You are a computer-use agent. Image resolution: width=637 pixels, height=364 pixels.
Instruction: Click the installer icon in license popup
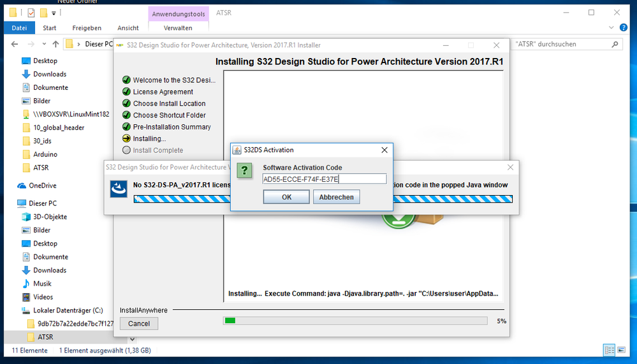tap(119, 189)
